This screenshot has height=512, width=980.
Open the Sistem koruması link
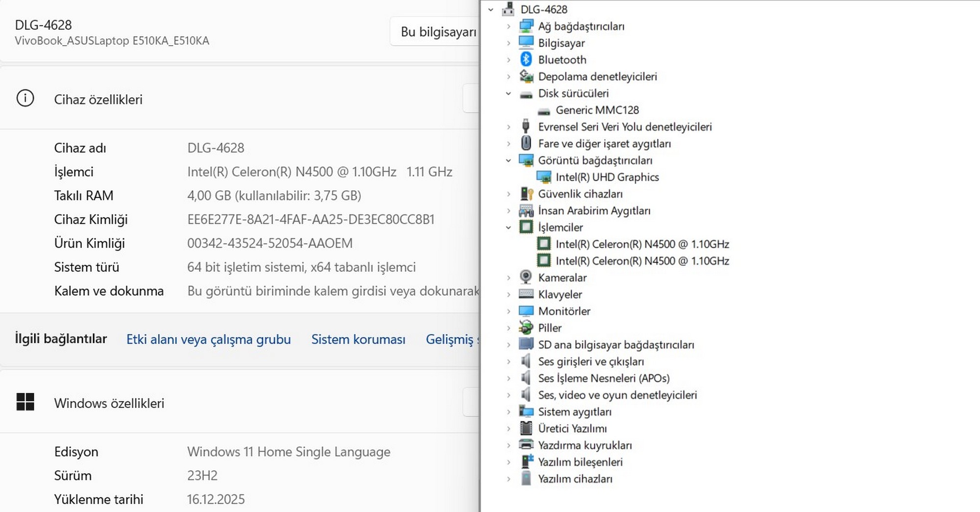pyautogui.click(x=358, y=339)
